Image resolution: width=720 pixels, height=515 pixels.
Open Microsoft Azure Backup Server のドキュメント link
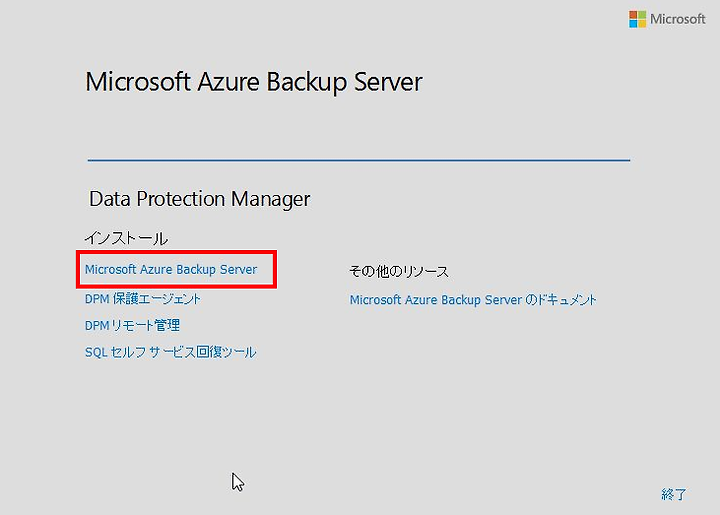click(x=473, y=300)
